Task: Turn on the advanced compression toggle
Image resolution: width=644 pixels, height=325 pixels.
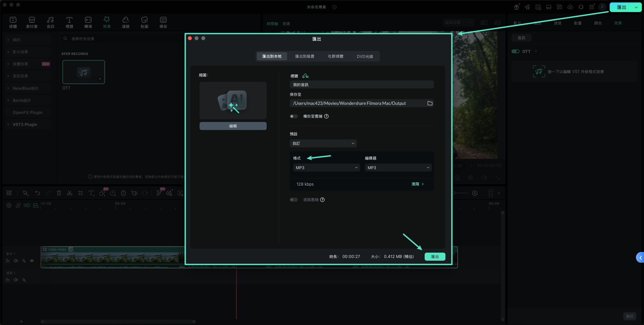Action: click(x=294, y=200)
